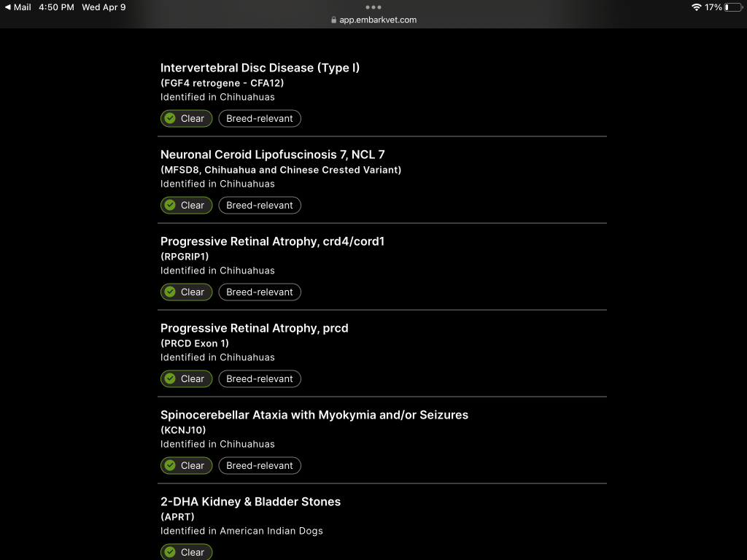Click the green checkmark under Spinocerebellar Ataxia
The height and width of the screenshot is (560, 747).
[170, 465]
